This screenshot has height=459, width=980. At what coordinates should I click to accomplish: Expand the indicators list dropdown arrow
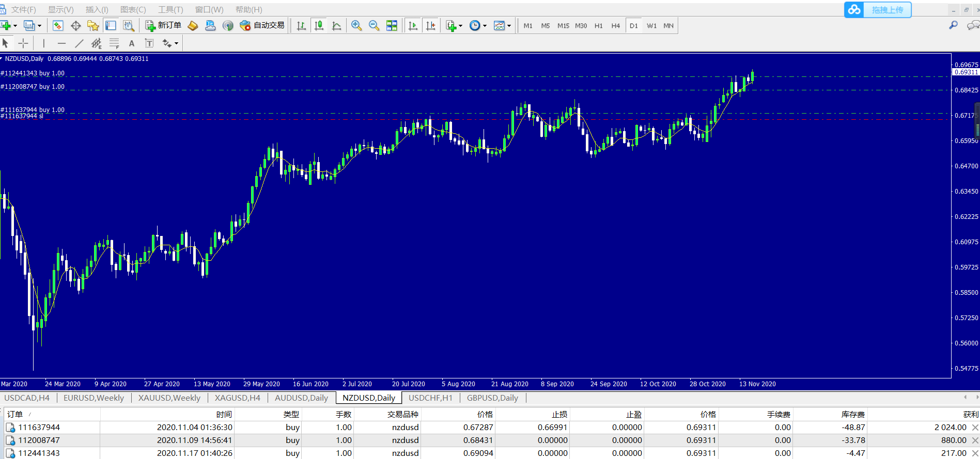[460, 26]
